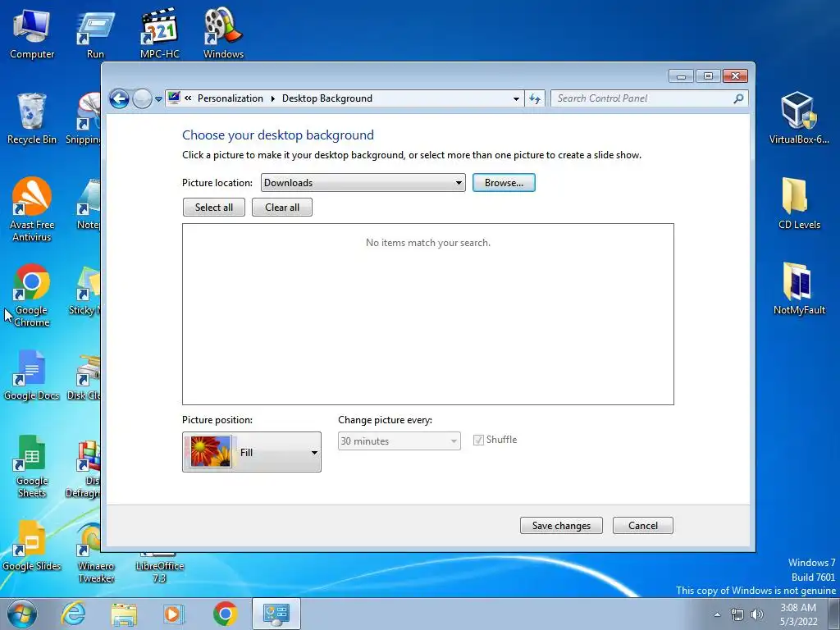Launch Internet Explorer from taskbar

tap(73, 614)
